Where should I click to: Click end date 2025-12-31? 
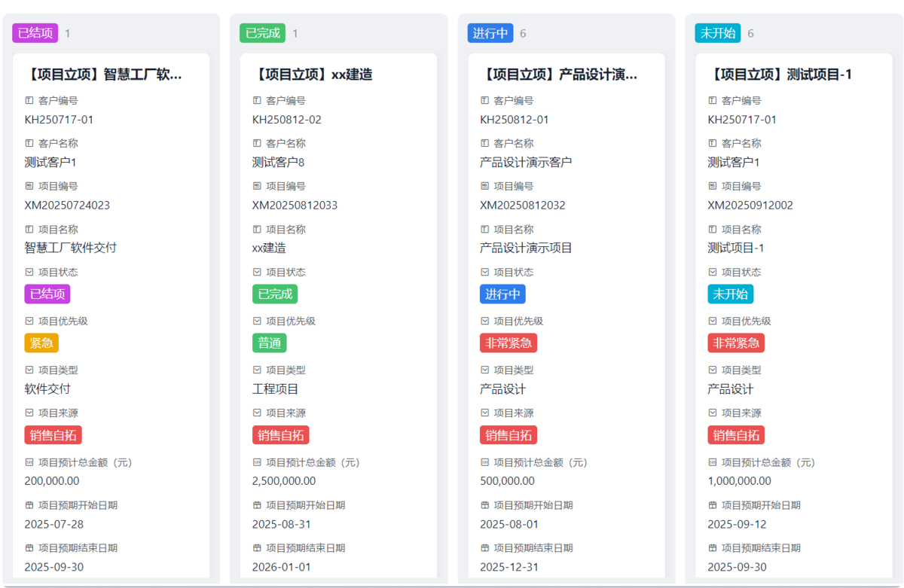[x=509, y=567]
